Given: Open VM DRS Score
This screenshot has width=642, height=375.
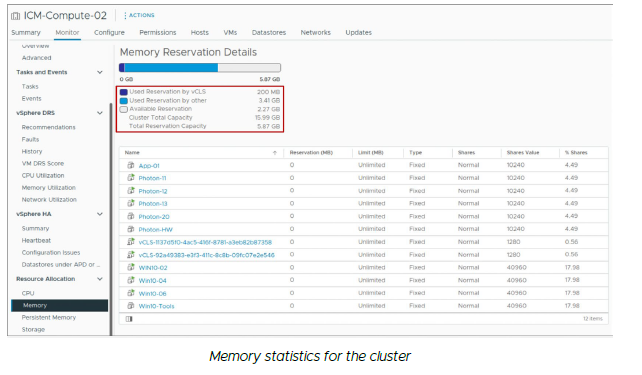Looking at the screenshot, I should 43,163.
